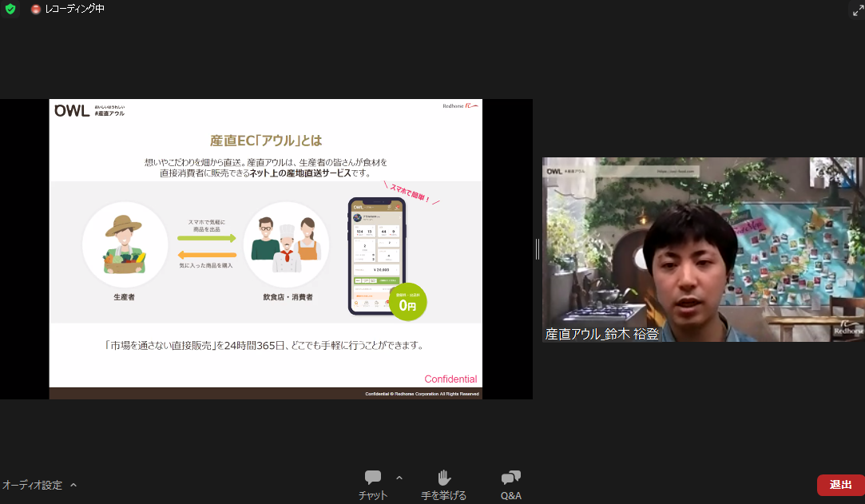
Task: Click the green encryption shield icon
Action: click(10, 9)
